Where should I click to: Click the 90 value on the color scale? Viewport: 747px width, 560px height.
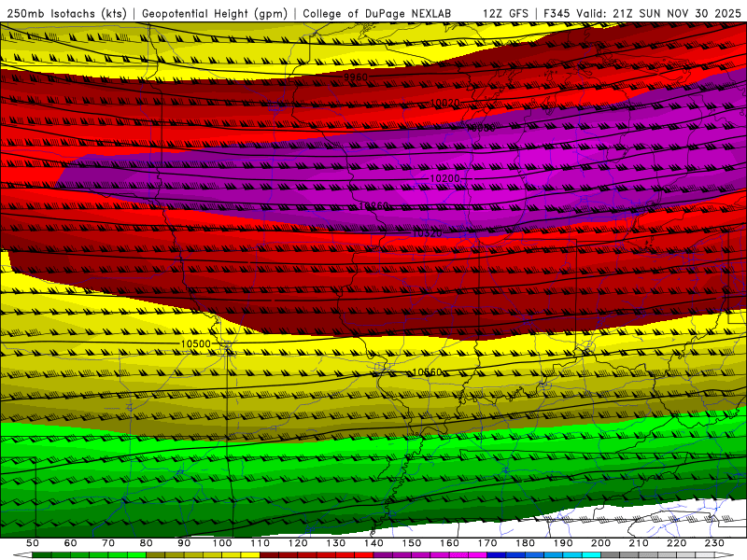point(184,543)
